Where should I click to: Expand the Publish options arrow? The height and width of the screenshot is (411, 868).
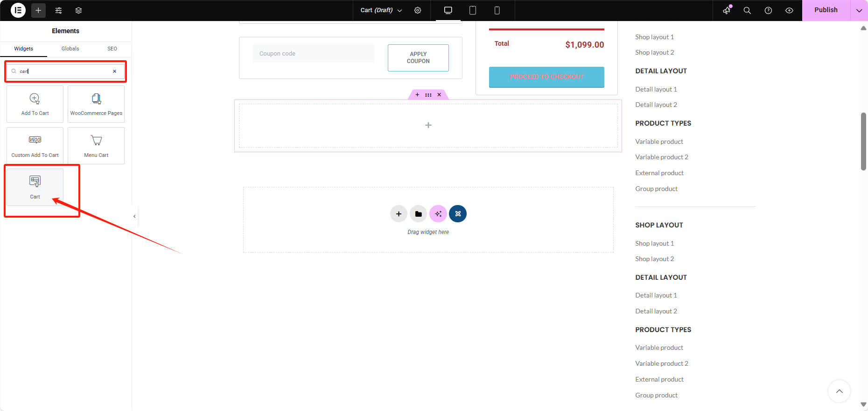point(859,10)
